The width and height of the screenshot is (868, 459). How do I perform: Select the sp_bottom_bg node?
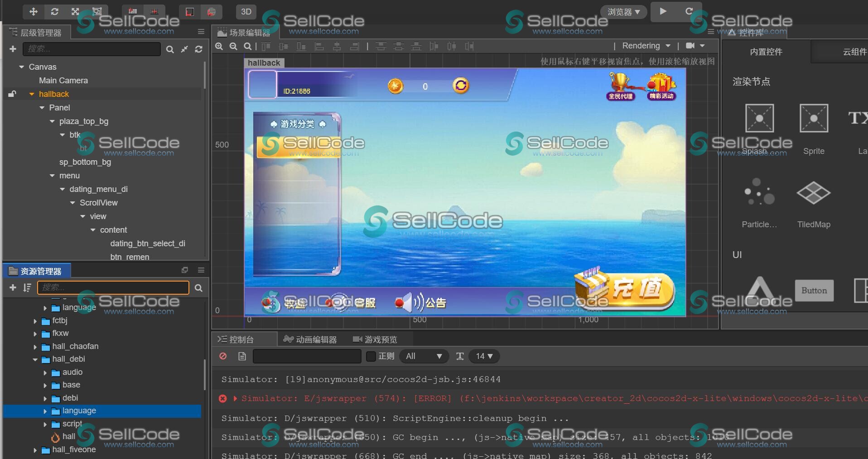85,162
